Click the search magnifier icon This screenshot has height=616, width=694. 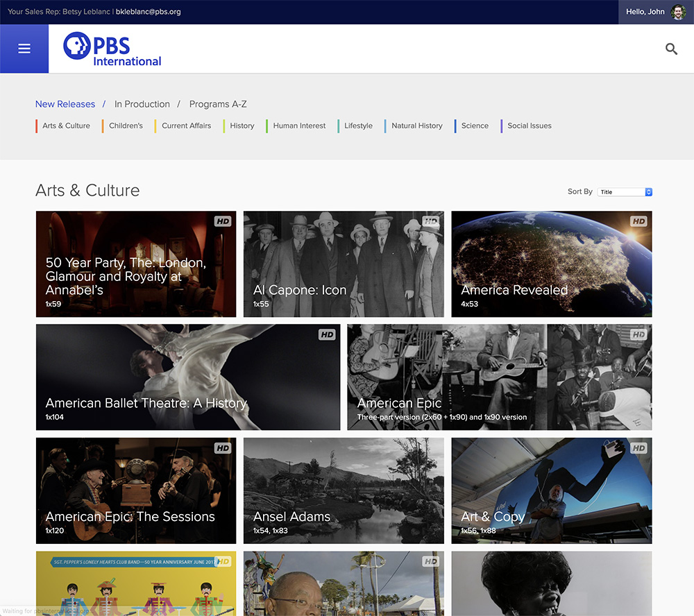[x=671, y=49]
